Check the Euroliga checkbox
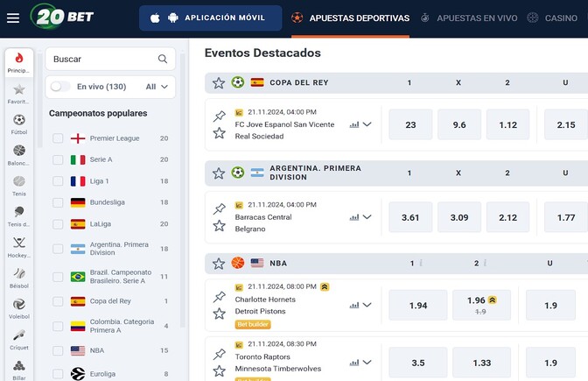This screenshot has height=381, width=588. pos(58,374)
